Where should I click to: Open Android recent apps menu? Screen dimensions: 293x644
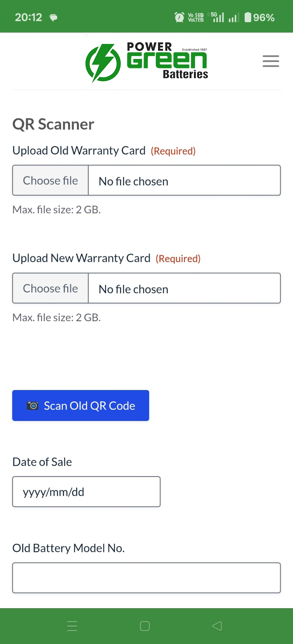[x=72, y=626]
